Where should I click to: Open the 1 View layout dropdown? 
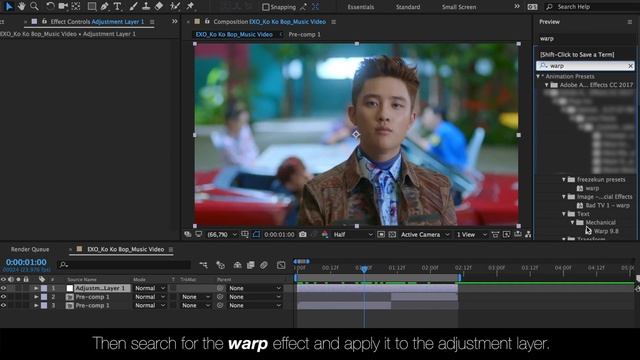pyautogui.click(x=471, y=235)
